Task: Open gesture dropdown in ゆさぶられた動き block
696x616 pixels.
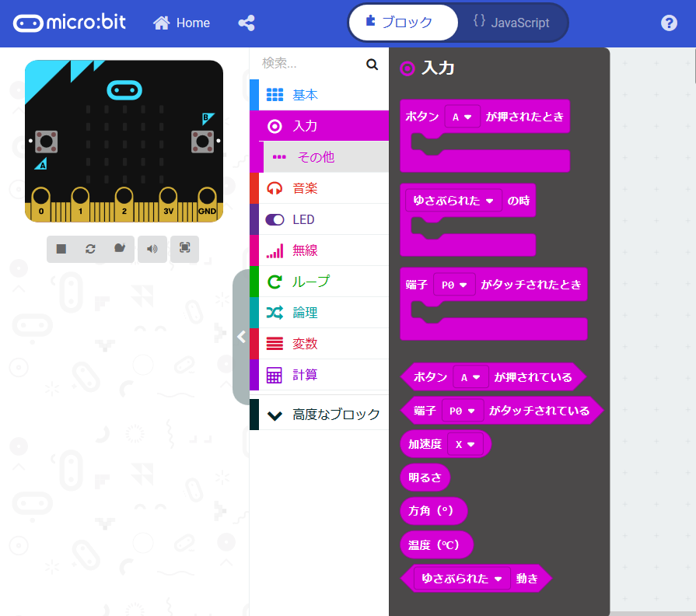Action: [x=462, y=578]
